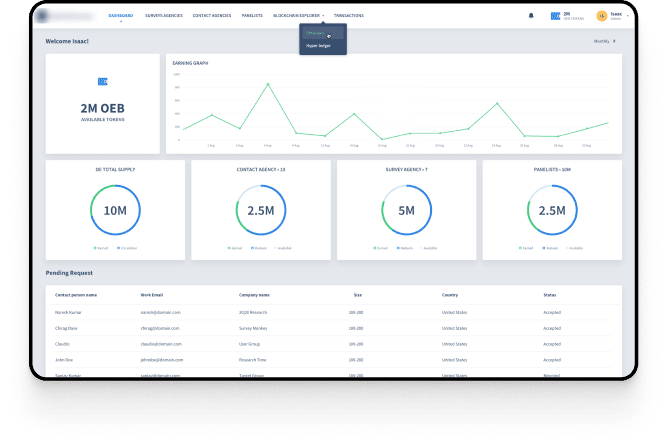Click the blurred app logo at top left
The image size is (667, 445).
(x=68, y=16)
